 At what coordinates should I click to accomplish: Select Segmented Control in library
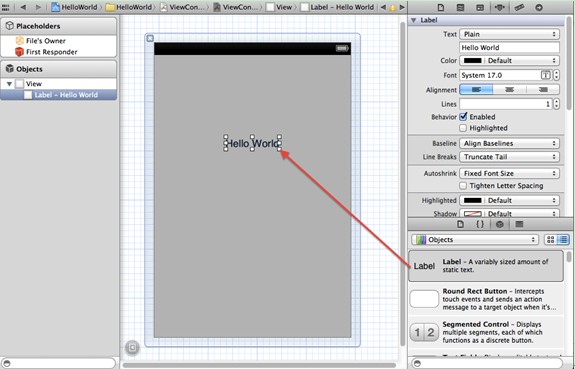click(x=486, y=332)
